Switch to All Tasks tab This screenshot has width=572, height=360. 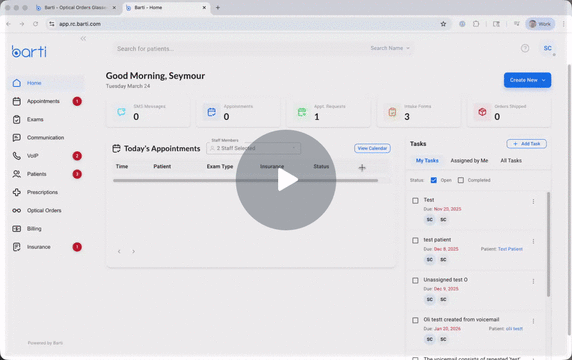[511, 160]
